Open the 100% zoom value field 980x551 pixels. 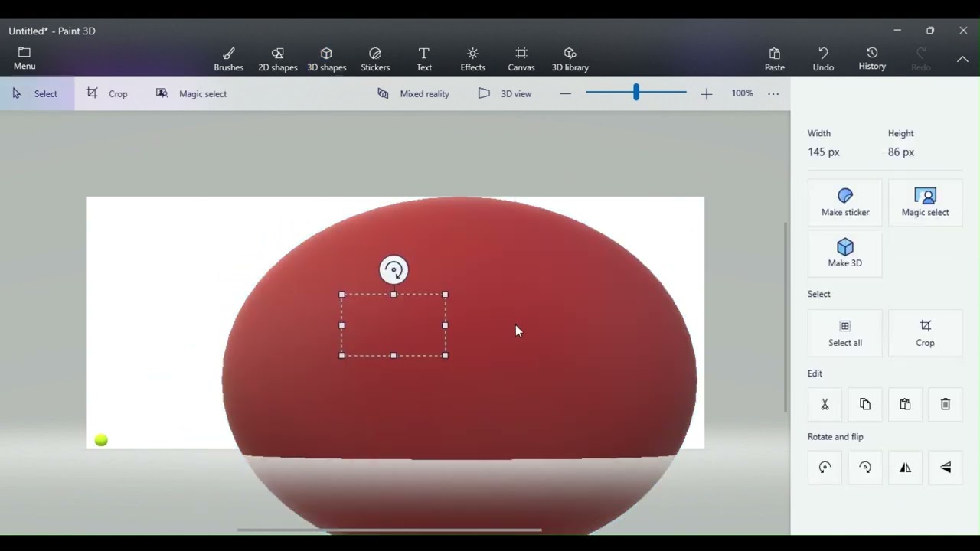[x=742, y=93]
